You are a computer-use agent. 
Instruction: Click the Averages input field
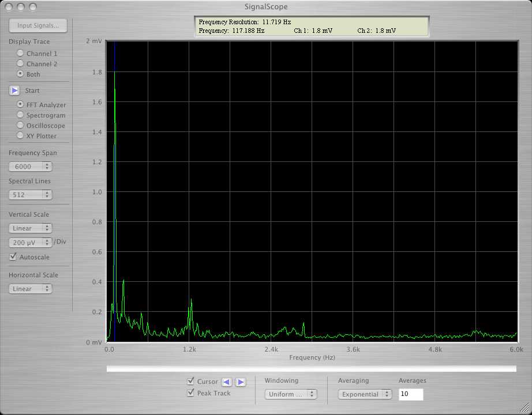[410, 394]
